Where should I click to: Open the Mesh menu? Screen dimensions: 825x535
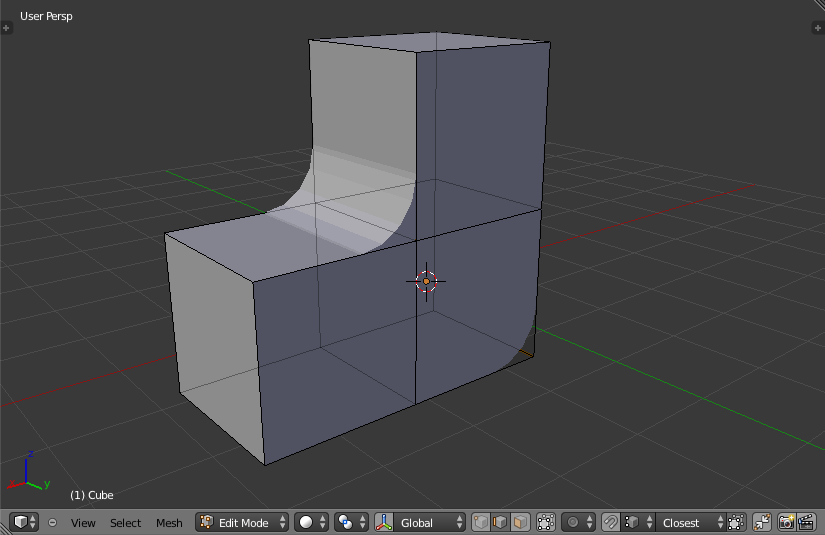click(x=169, y=523)
